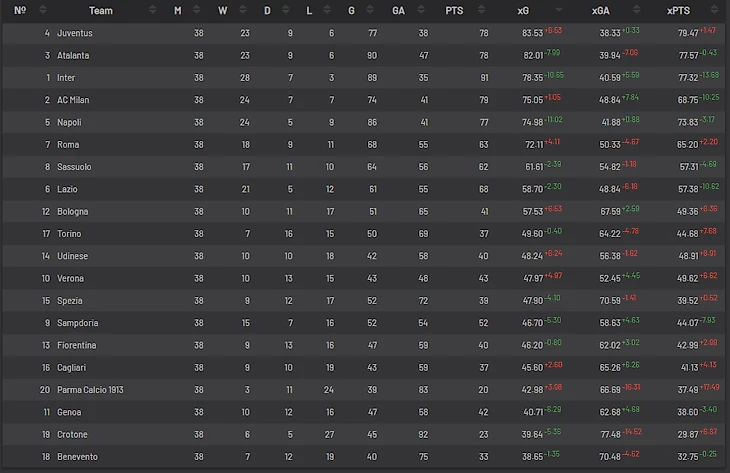Open the Benevento team link
The height and width of the screenshot is (473, 730).
[x=77, y=457]
